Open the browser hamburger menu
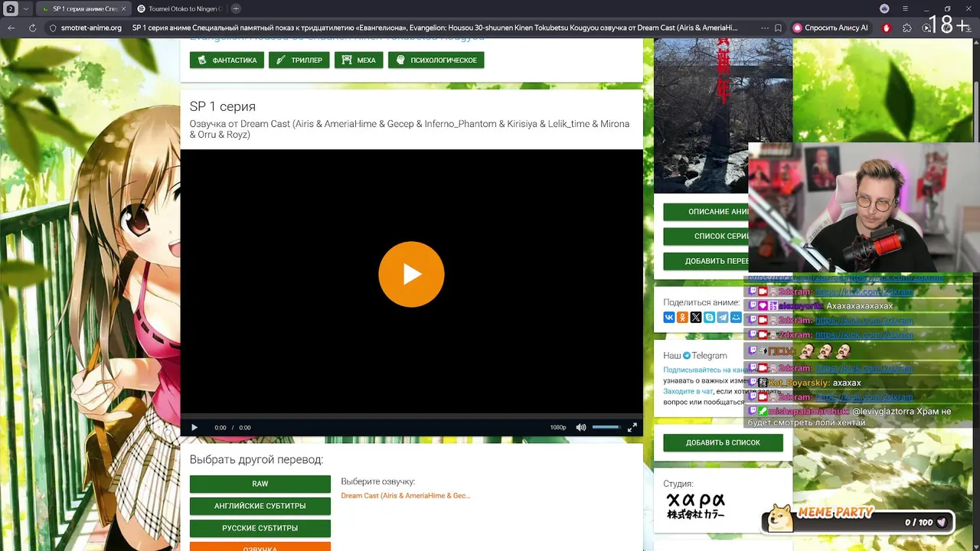 (905, 8)
